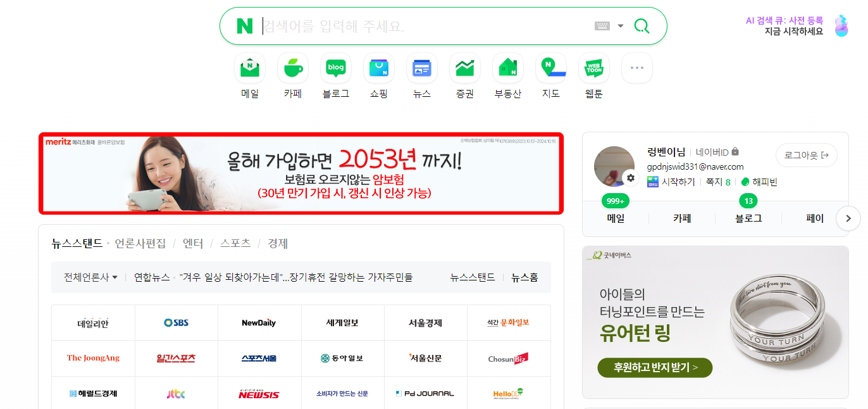Open 카페 in the profile card

pyautogui.click(x=682, y=218)
